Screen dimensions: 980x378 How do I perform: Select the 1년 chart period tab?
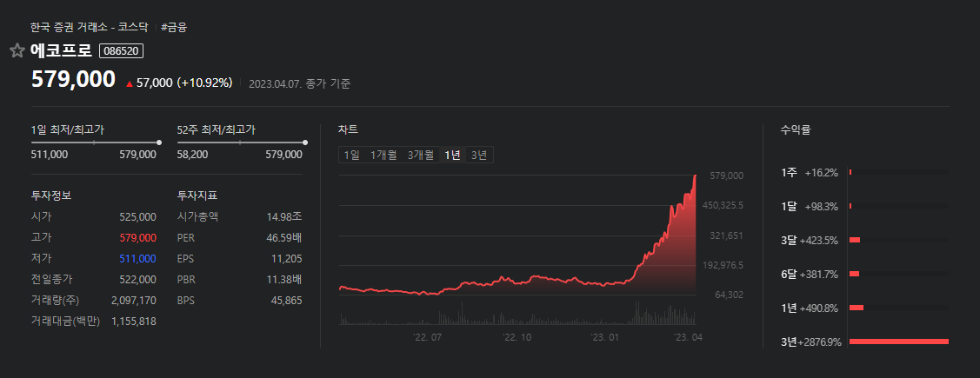452,155
